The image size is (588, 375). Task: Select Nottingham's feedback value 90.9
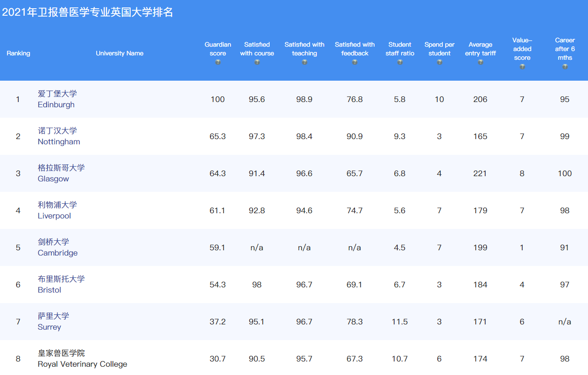click(x=355, y=136)
